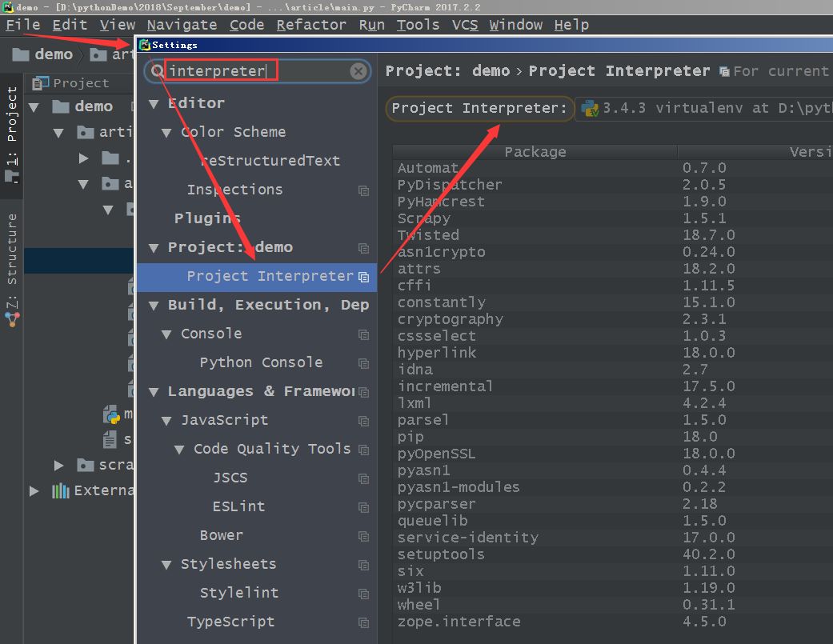The height and width of the screenshot is (644, 833).
Task: Collapse the Editor settings group
Action: click(x=154, y=104)
